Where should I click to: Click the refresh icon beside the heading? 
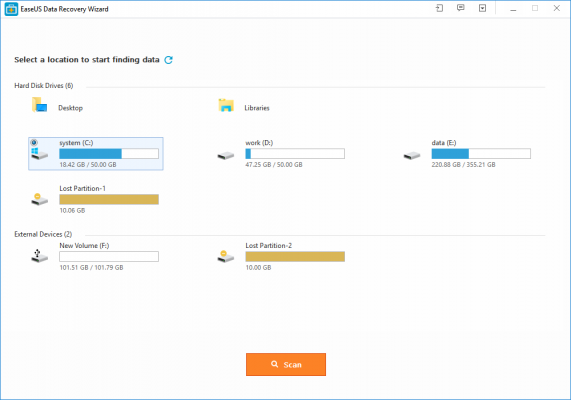[x=168, y=60]
